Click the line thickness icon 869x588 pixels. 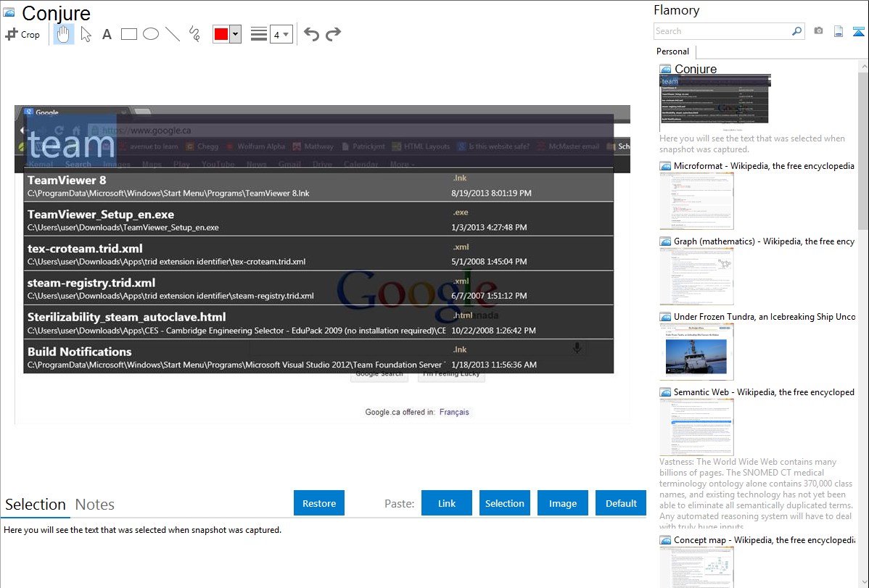(259, 34)
